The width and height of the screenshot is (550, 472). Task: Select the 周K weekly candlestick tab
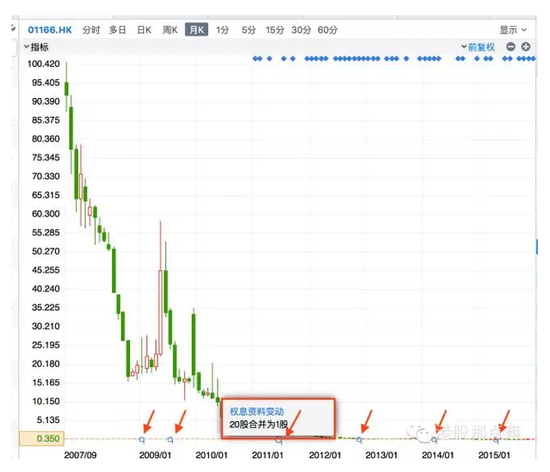tap(170, 30)
